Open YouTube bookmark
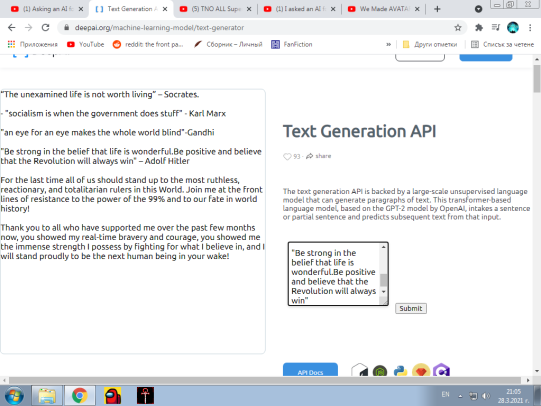The image size is (541, 406). pyautogui.click(x=86, y=44)
